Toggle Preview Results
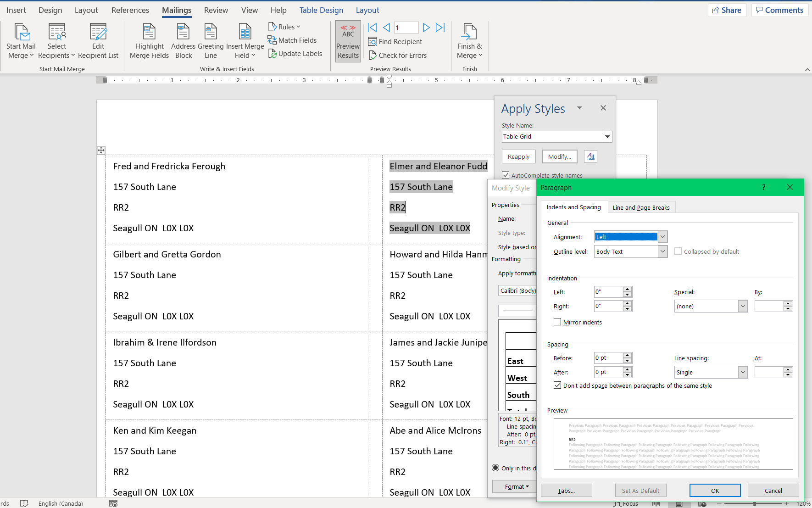 pos(348,41)
